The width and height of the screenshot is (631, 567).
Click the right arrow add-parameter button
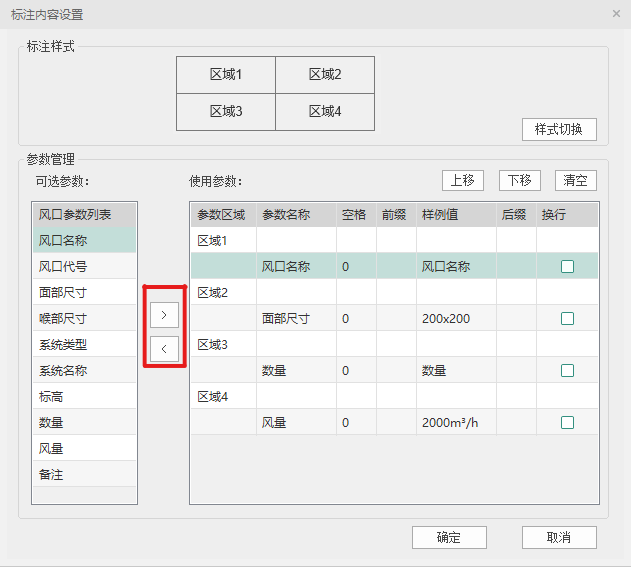[164, 314]
